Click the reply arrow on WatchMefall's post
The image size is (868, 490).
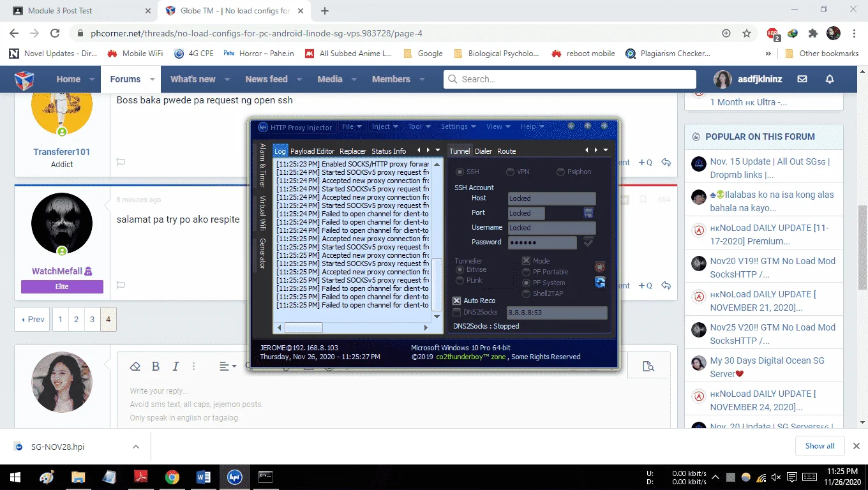(x=666, y=285)
